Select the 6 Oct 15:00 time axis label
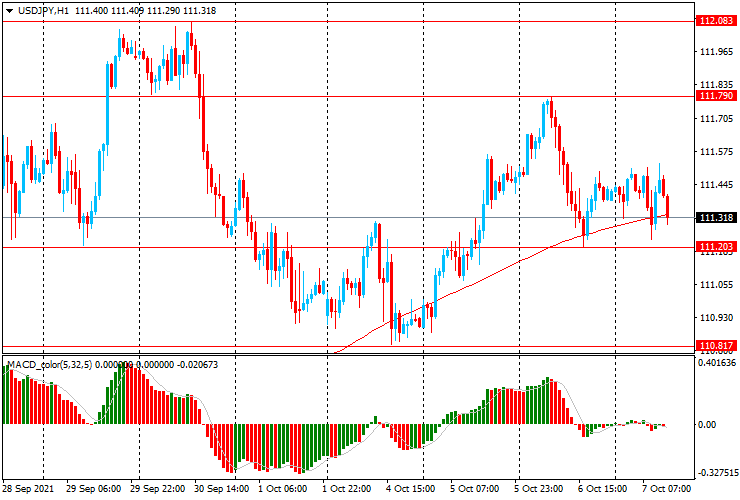Screen dimensions: 740x500 tap(603, 489)
